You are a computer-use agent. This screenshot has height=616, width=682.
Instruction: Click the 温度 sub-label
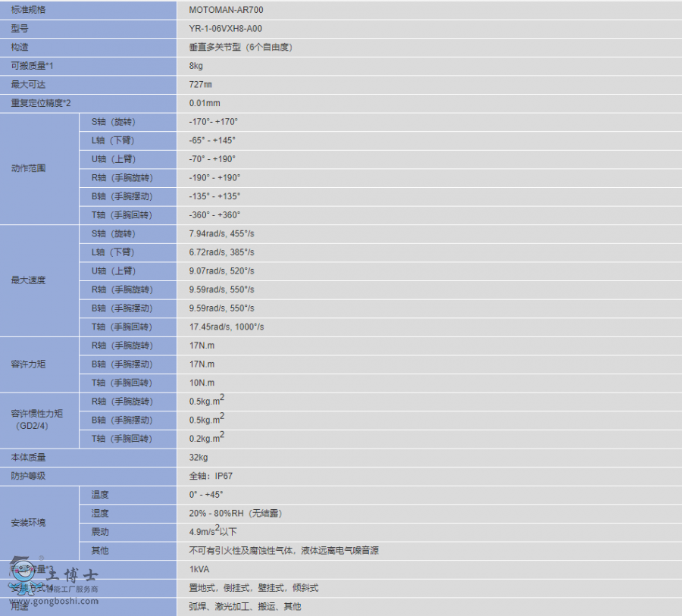click(x=100, y=495)
